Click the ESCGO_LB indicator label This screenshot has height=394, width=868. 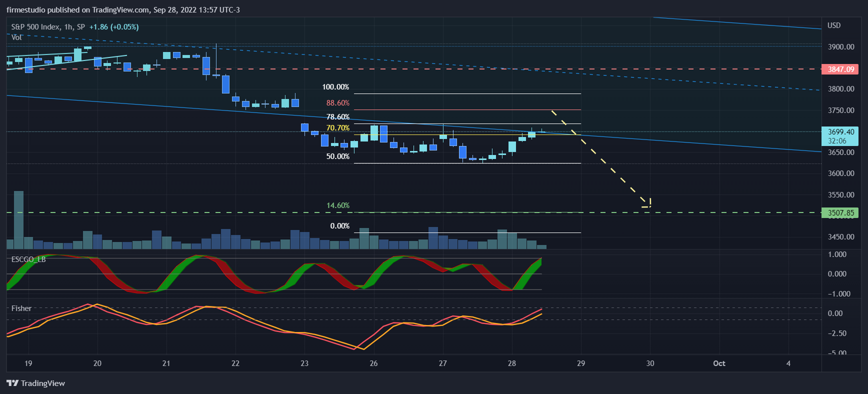pyautogui.click(x=28, y=259)
